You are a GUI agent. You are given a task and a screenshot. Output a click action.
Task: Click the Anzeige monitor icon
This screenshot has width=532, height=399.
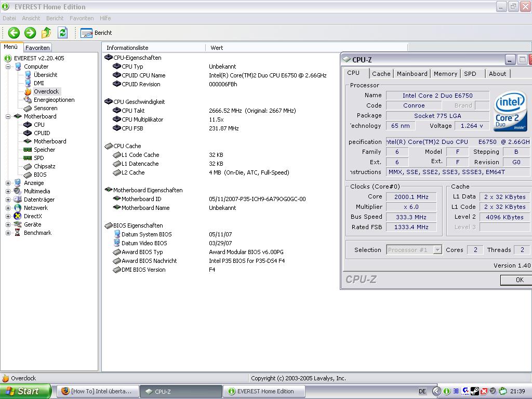[18, 183]
